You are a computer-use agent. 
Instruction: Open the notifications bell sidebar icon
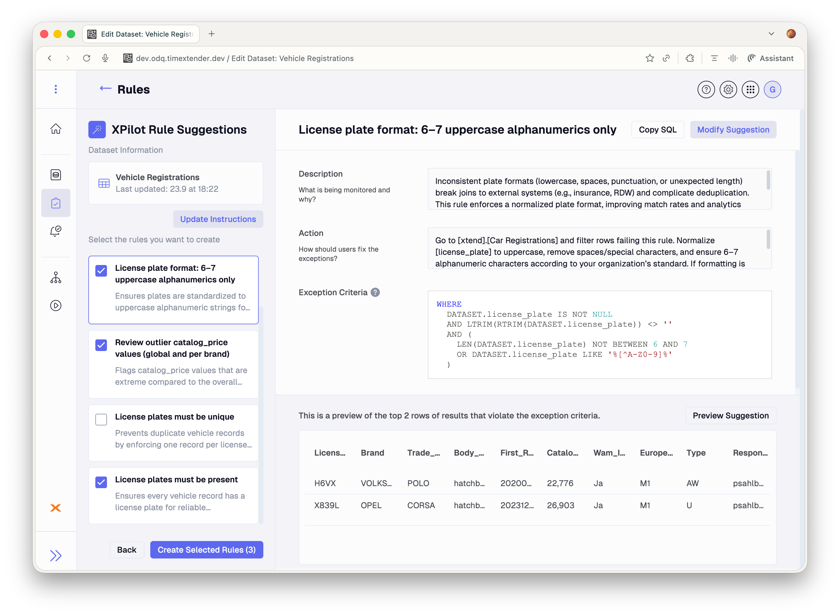tap(56, 231)
